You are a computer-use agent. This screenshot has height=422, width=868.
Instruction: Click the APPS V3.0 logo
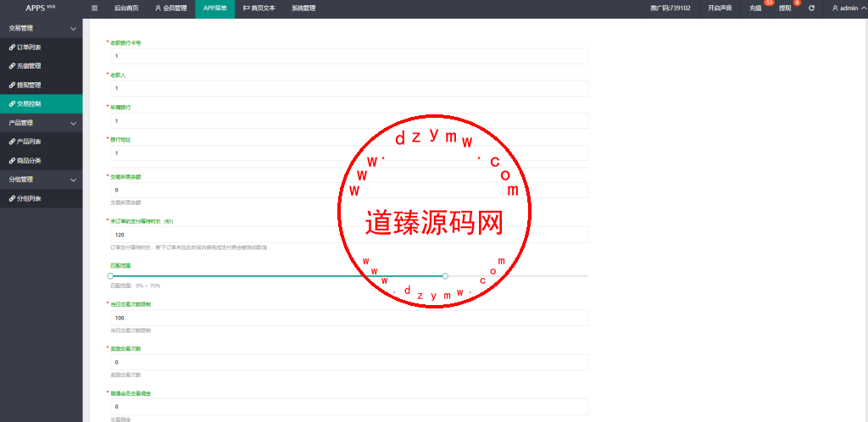[x=41, y=8]
